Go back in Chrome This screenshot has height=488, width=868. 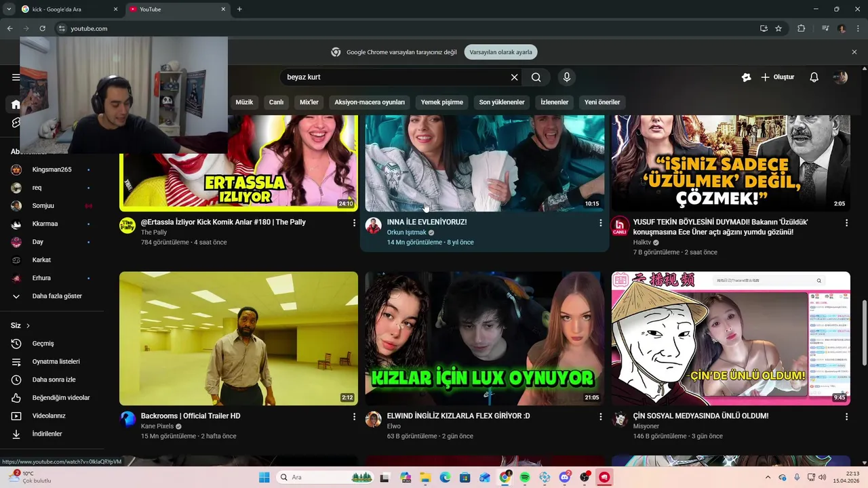tap(9, 28)
